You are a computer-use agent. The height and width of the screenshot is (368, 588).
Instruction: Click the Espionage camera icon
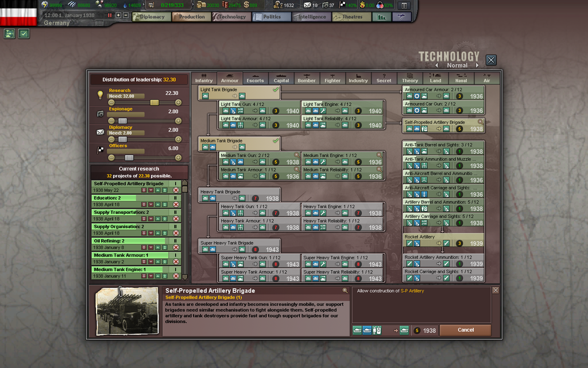[x=100, y=114]
